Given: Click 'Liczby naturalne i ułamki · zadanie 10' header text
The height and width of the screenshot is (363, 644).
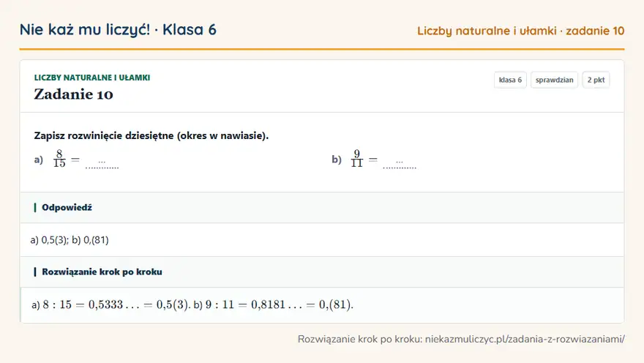Looking at the screenshot, I should (x=520, y=31).
